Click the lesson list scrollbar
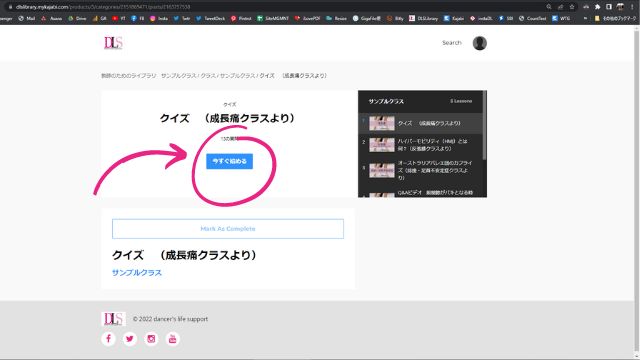This screenshot has height=360, width=640. pyautogui.click(x=485, y=125)
